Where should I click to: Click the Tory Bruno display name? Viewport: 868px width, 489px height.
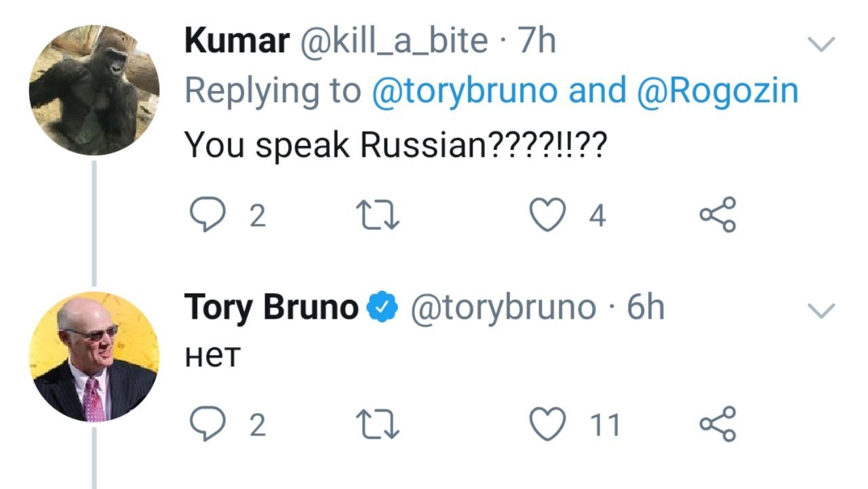[x=271, y=309]
